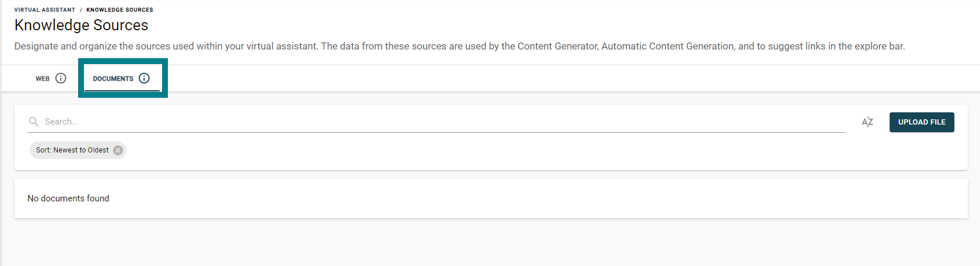The image size is (980, 266).
Task: Click the No documents found message
Action: [68, 198]
